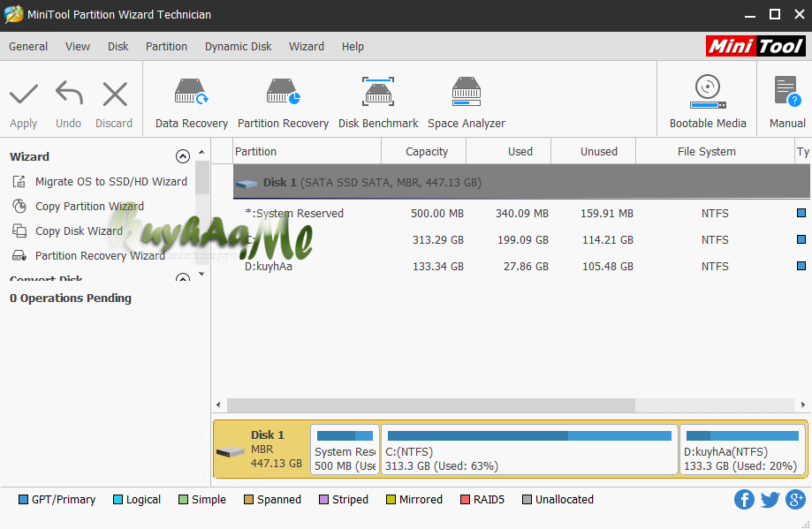Click the Discard X icon
Screen dimensions: 812x529
tap(115, 94)
